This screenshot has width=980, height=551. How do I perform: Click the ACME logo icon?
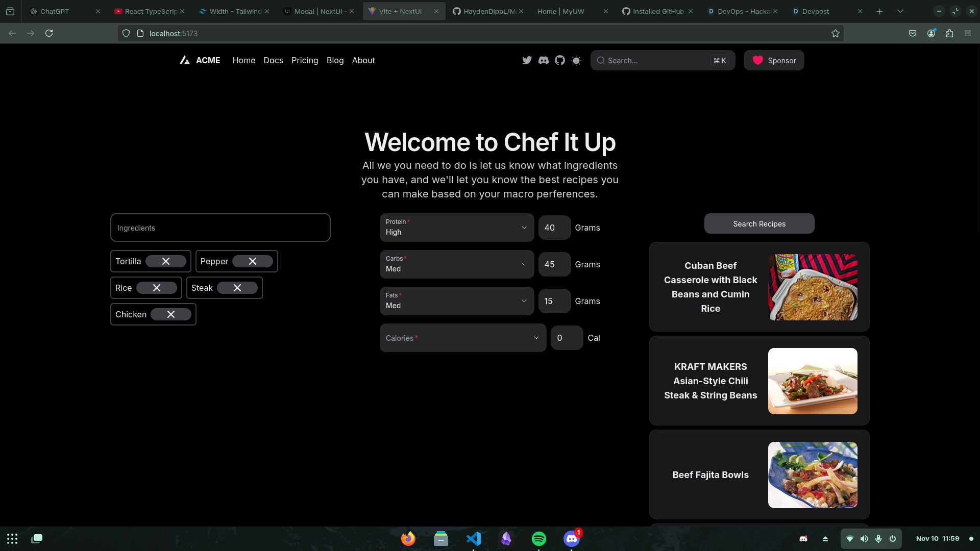pyautogui.click(x=185, y=60)
